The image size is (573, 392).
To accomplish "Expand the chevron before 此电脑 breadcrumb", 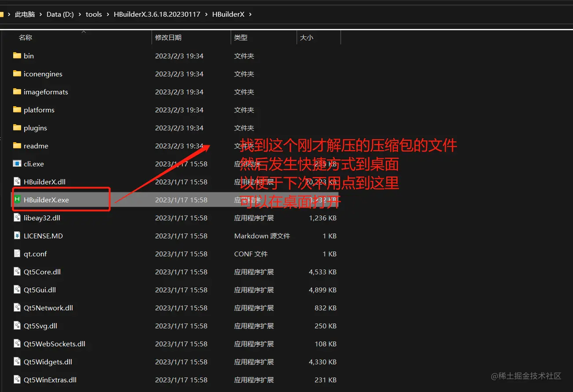I will click(x=9, y=14).
